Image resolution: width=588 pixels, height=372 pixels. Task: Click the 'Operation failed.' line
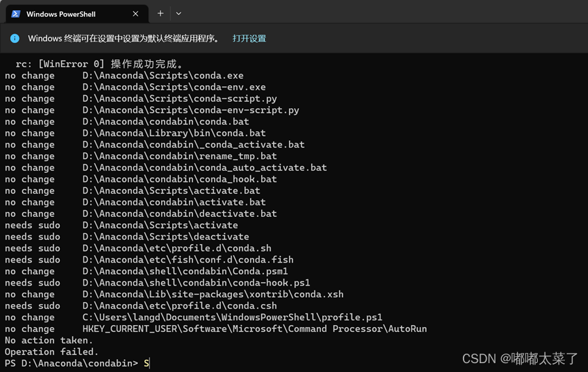[52, 352]
